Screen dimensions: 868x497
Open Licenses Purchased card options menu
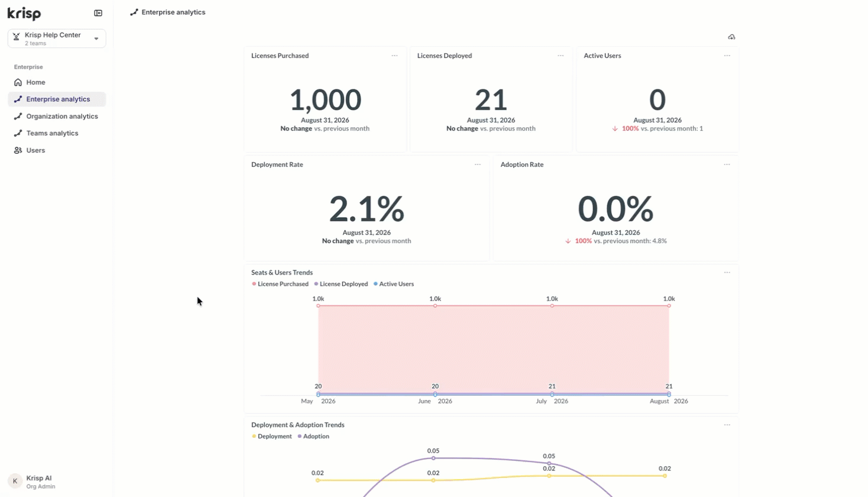[394, 56]
